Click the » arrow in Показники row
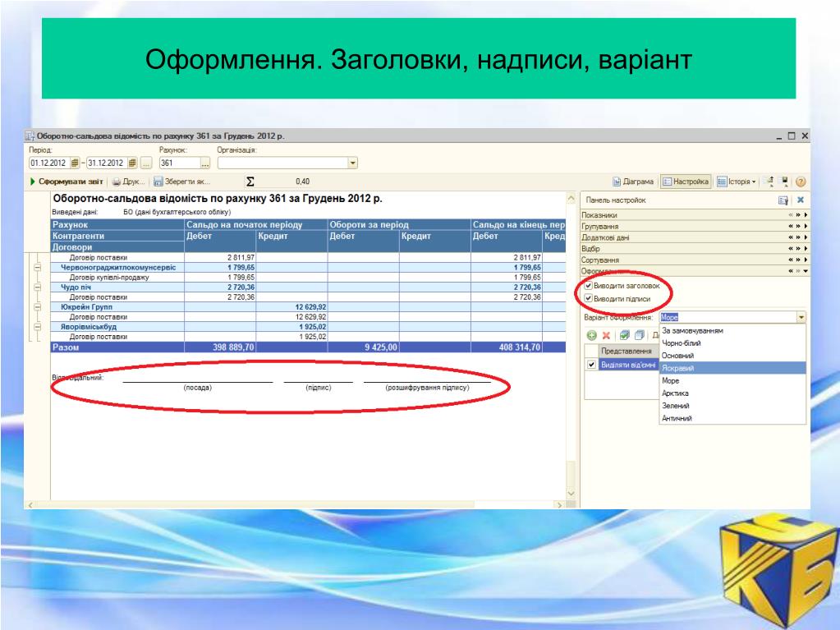Screen dimensions: 840x630 [x=797, y=215]
